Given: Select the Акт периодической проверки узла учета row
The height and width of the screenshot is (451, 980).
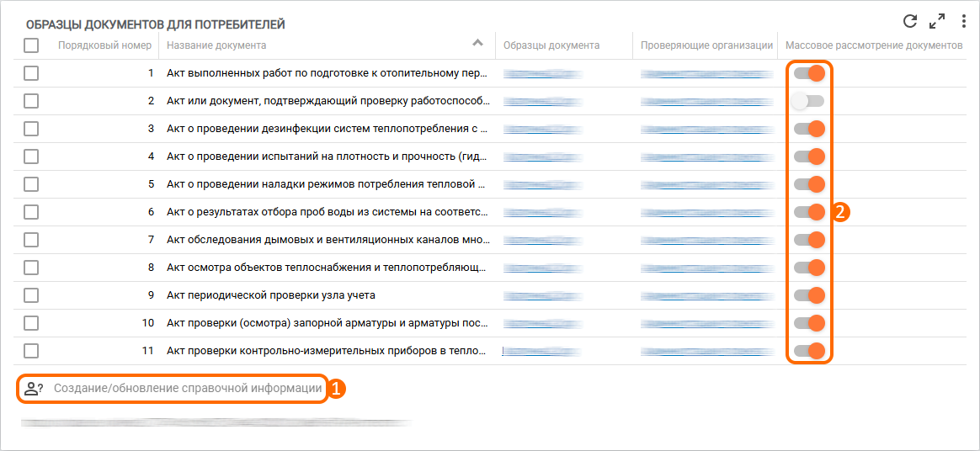Looking at the screenshot, I should pos(271,295).
